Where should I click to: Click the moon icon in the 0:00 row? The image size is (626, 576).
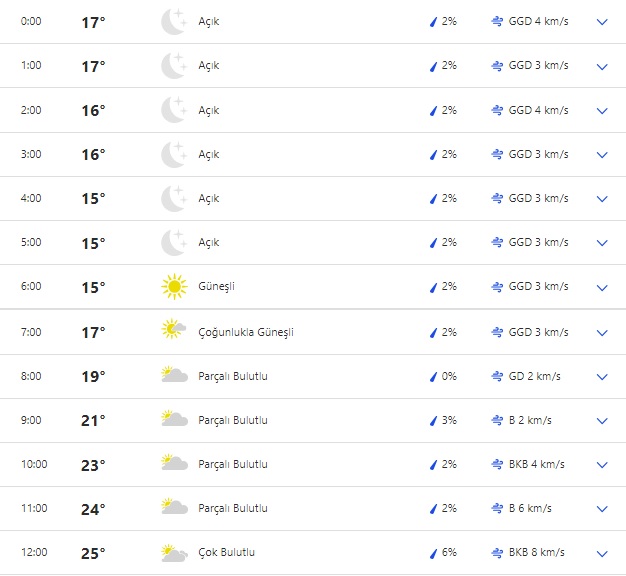click(174, 22)
